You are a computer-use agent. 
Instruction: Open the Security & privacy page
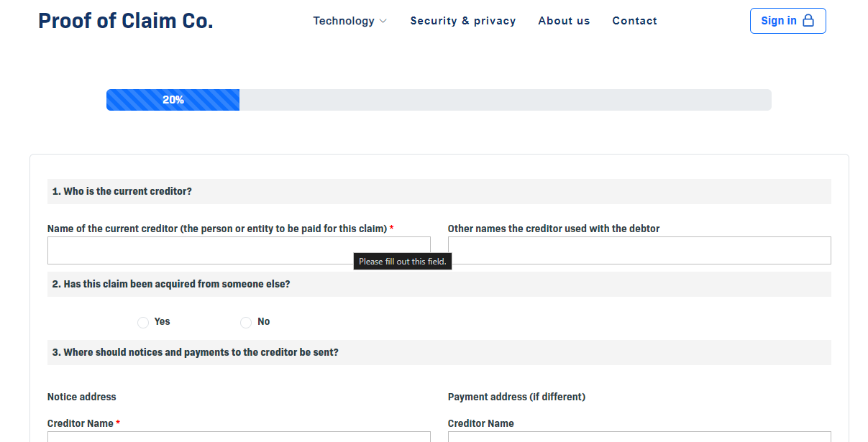point(462,21)
